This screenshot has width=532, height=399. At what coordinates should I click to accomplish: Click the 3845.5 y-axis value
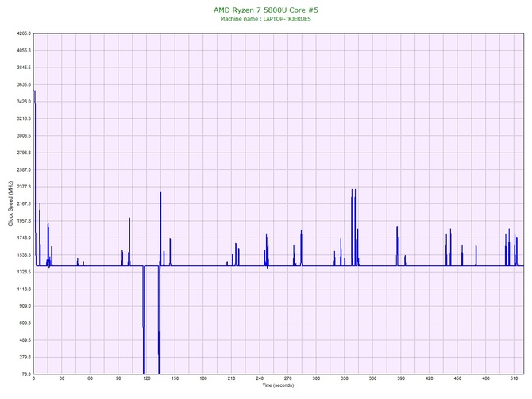coord(24,68)
